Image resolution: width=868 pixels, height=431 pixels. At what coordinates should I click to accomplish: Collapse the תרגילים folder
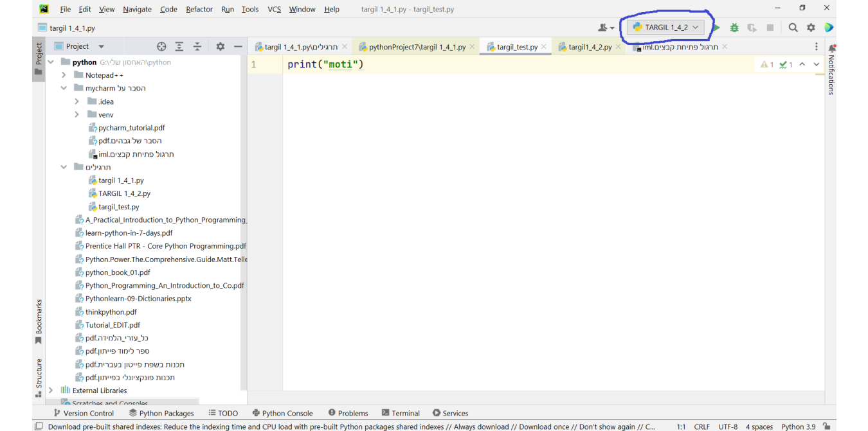tap(64, 167)
